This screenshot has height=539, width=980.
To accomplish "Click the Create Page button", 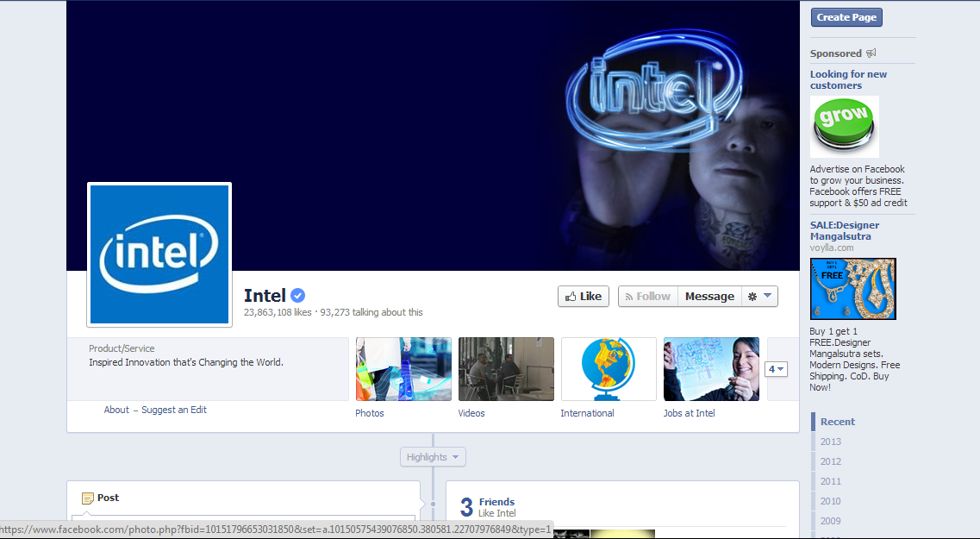I will pyautogui.click(x=846, y=17).
